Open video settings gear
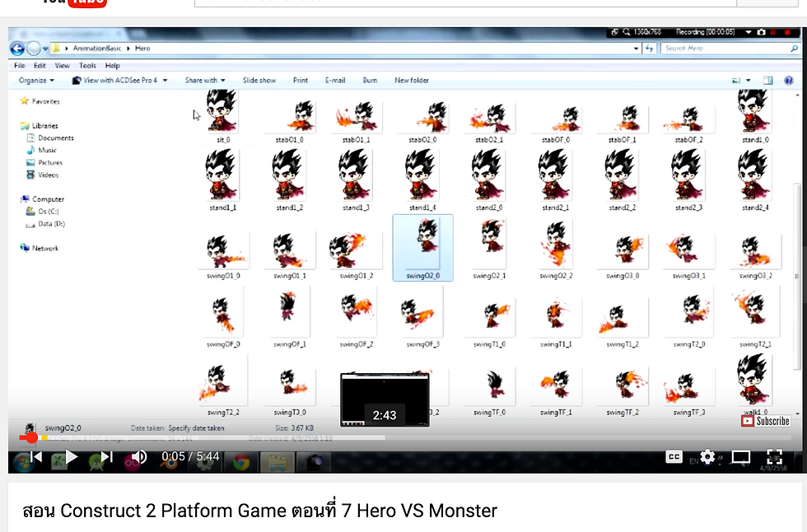Screen dimensions: 807x532 click(x=707, y=457)
